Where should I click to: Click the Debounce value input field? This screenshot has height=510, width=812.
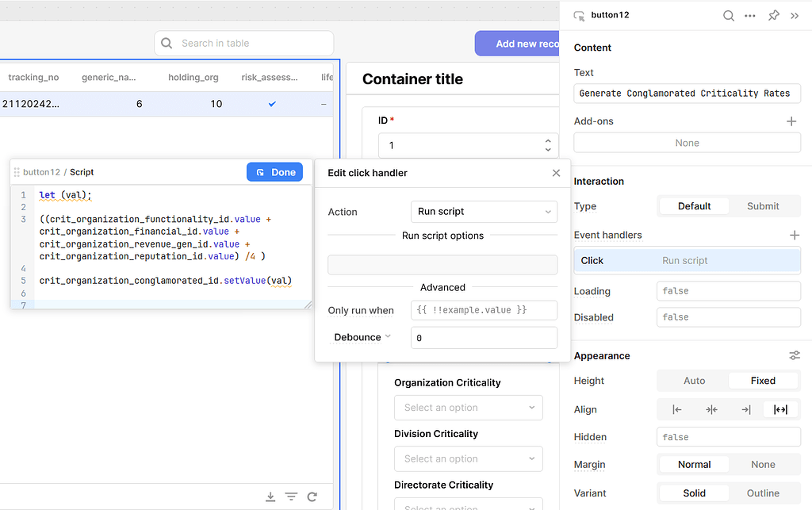[484, 338]
